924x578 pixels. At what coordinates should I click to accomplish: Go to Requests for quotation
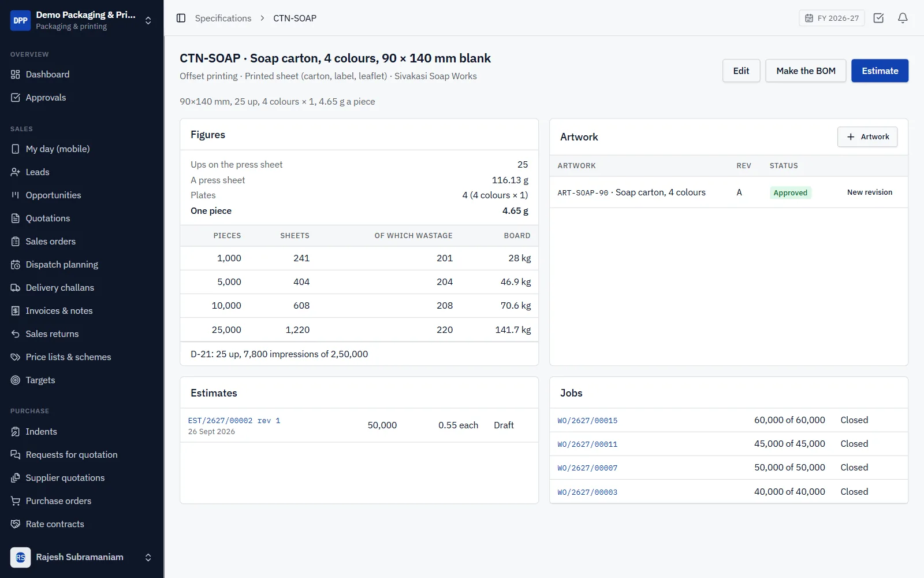coord(81,455)
